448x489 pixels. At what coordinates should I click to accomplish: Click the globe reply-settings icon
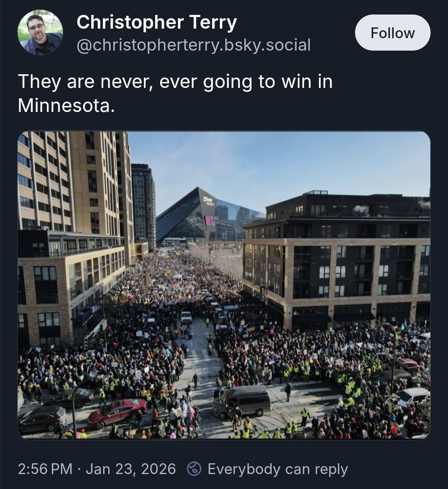tap(194, 469)
